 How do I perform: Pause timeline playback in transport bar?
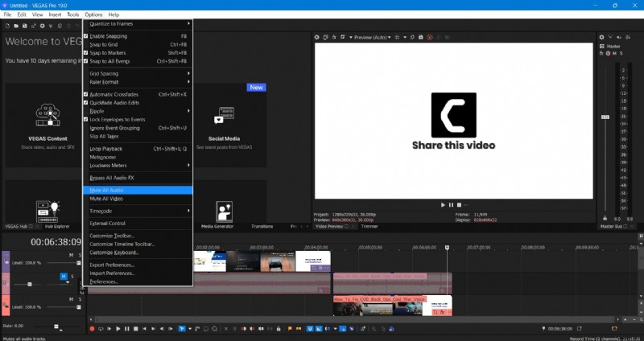(x=127, y=329)
